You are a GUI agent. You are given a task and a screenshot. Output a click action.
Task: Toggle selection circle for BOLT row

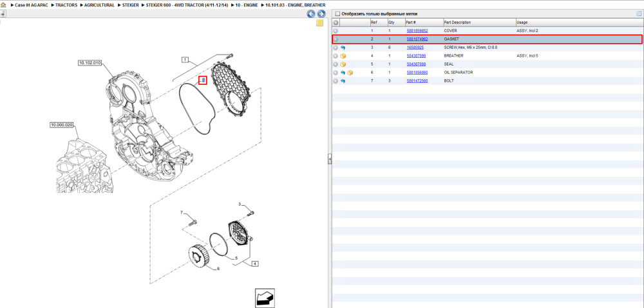(336, 81)
